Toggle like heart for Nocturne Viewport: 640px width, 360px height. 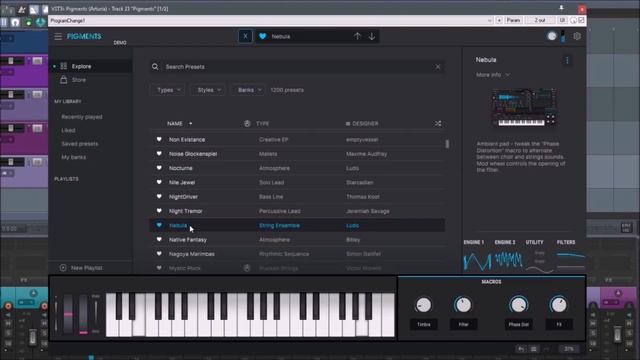point(159,168)
